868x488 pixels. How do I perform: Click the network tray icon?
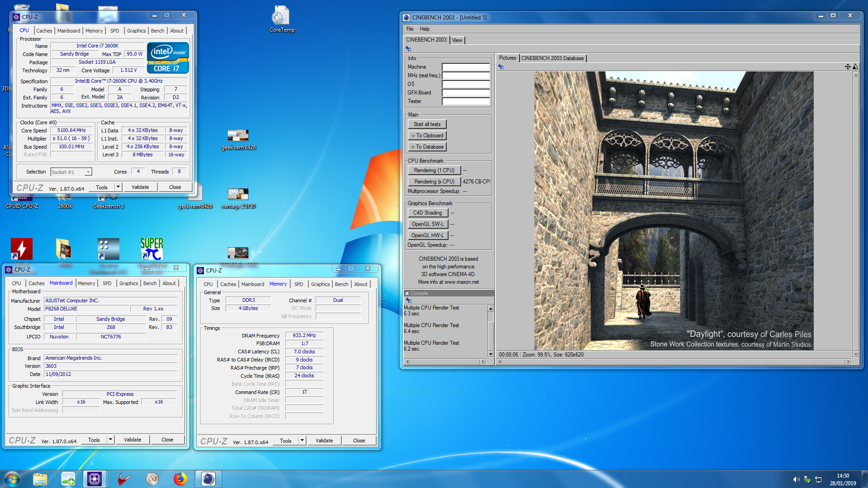click(818, 479)
